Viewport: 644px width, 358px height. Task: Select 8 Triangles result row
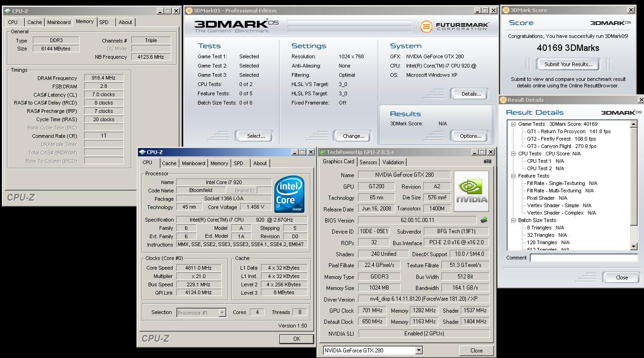click(545, 228)
